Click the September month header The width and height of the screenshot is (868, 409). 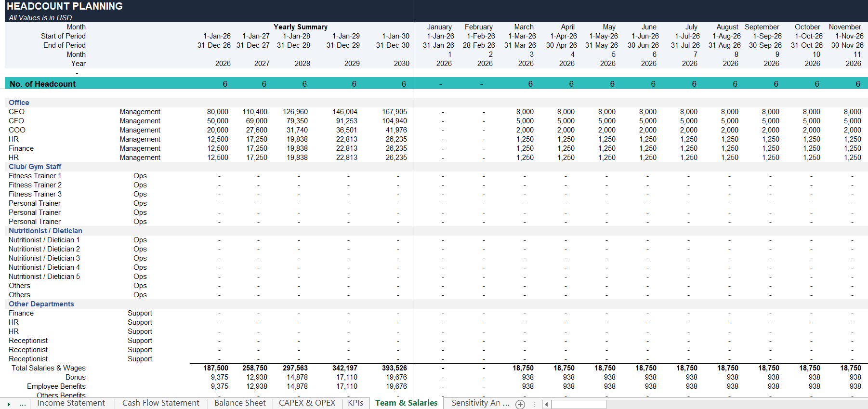pos(762,27)
